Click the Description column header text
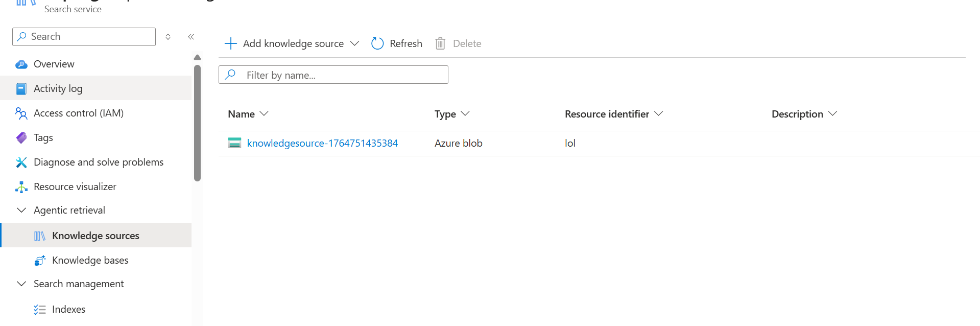The width and height of the screenshot is (980, 326). 797,114
